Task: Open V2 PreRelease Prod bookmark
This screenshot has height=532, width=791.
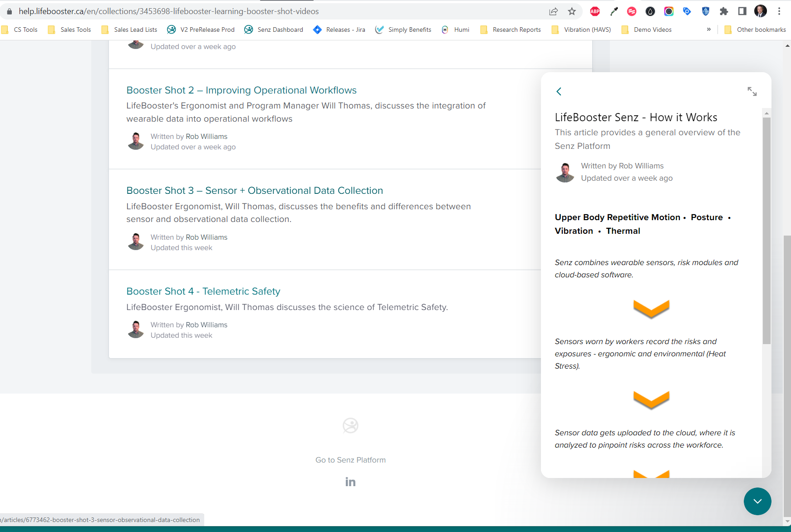Action: 201,30
